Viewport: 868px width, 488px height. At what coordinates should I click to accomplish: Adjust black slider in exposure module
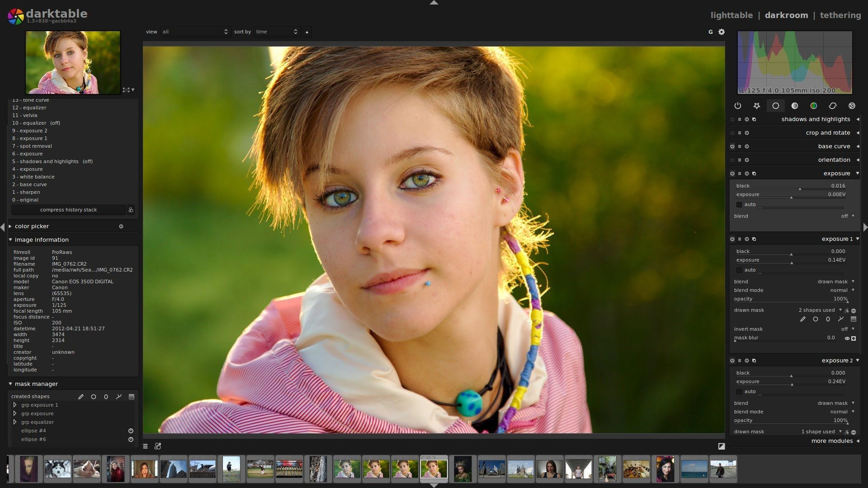click(x=791, y=186)
